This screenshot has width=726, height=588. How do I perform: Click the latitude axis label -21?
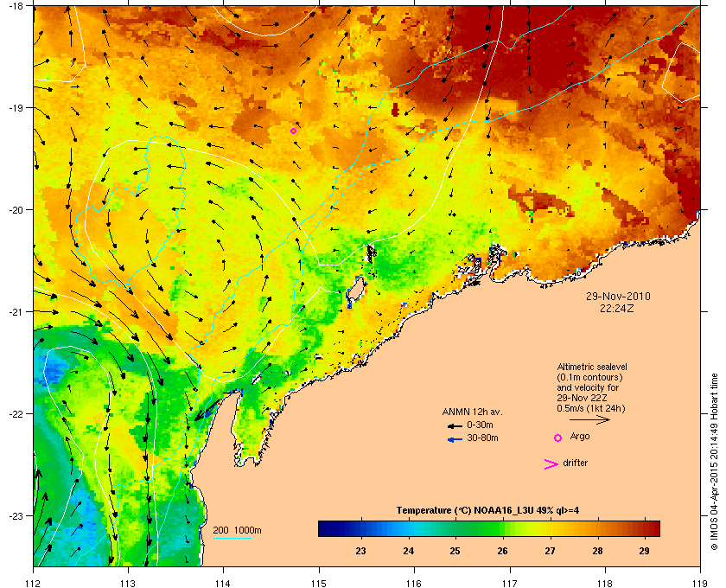[16, 312]
